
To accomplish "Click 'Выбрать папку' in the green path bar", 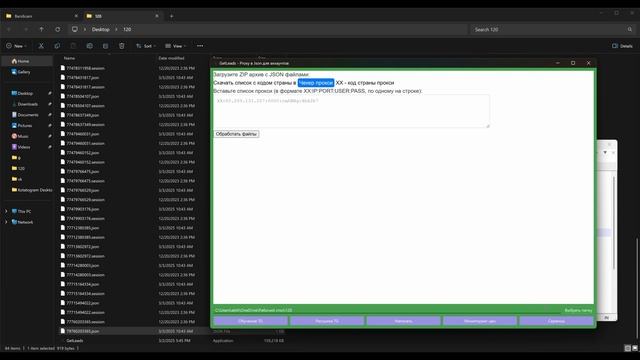I will click(x=578, y=310).
